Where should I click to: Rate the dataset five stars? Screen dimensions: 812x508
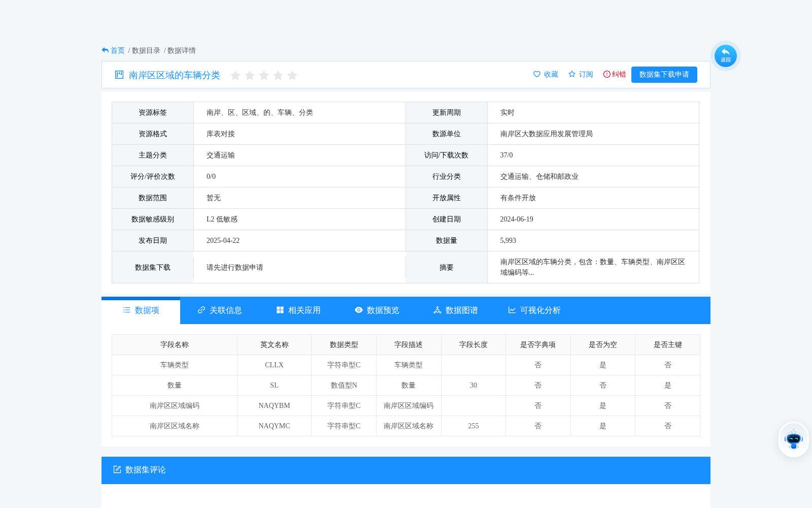pyautogui.click(x=292, y=75)
